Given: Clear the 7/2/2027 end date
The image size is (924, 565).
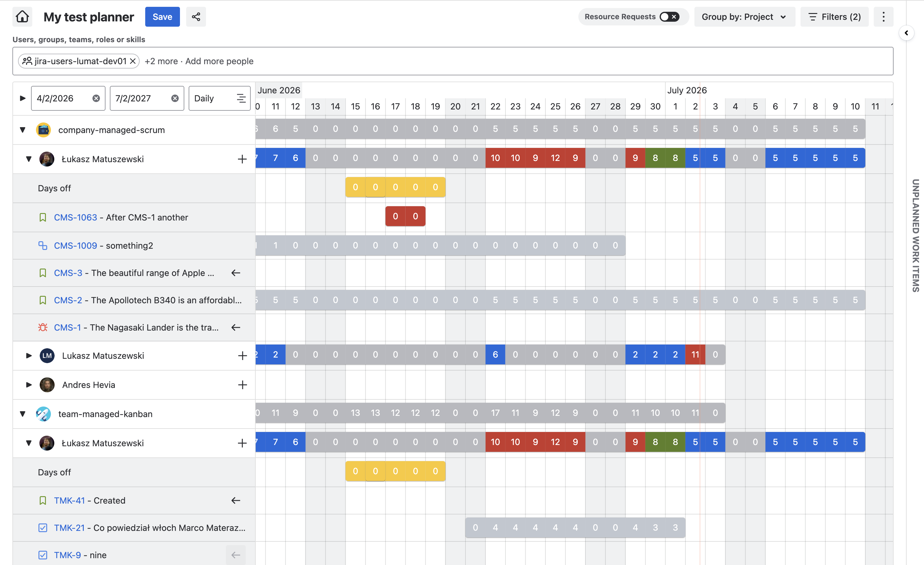Looking at the screenshot, I should pyautogui.click(x=175, y=98).
